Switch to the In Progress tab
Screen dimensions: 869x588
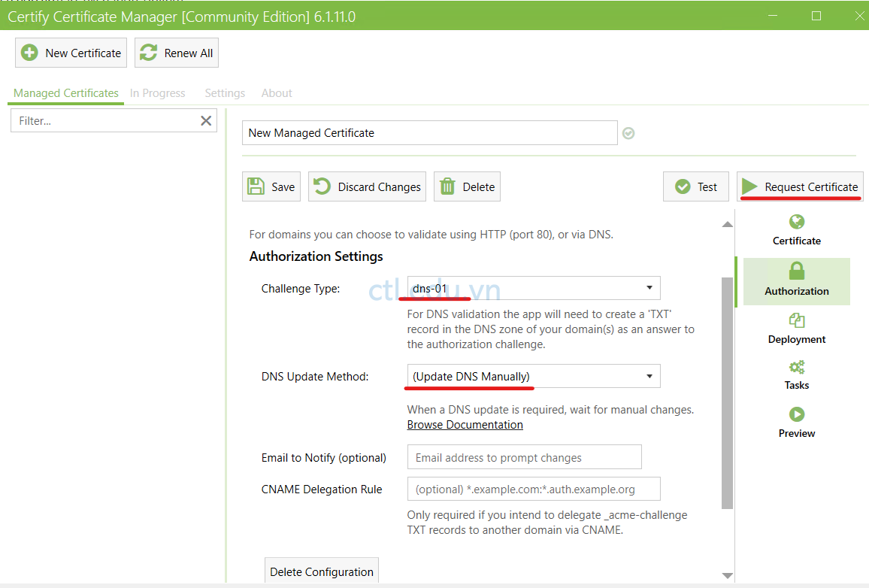[157, 92]
